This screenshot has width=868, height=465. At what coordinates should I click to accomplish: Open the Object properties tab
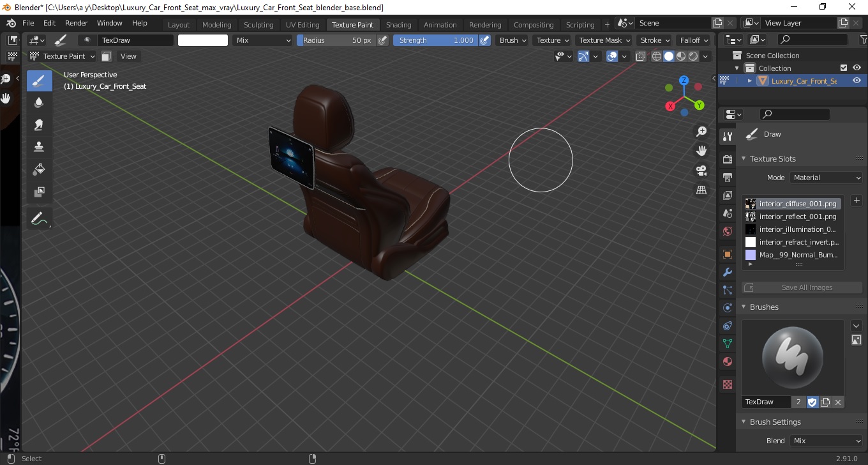[727, 254]
